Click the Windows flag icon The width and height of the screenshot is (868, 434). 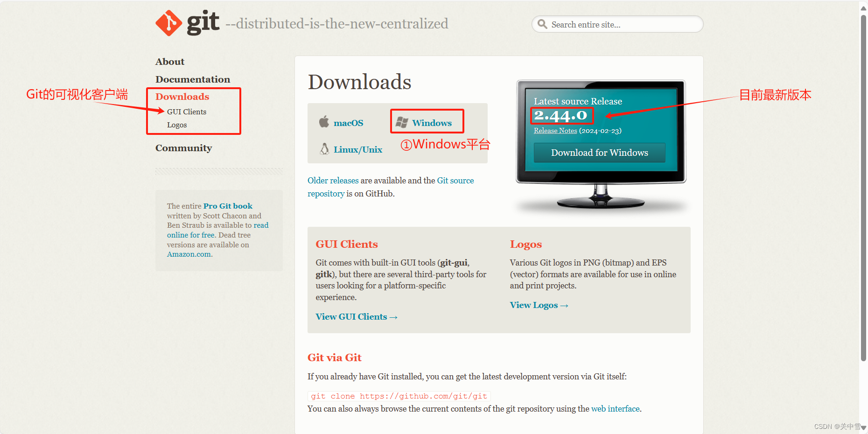[402, 122]
